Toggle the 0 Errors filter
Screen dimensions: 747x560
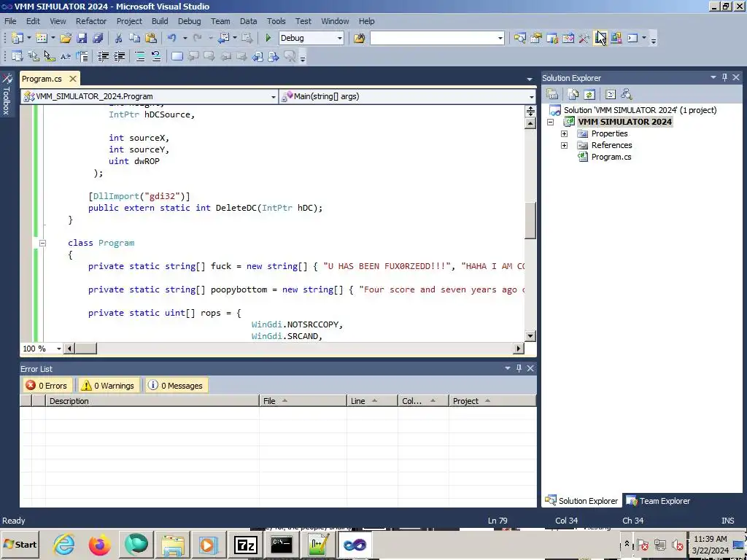click(x=47, y=386)
